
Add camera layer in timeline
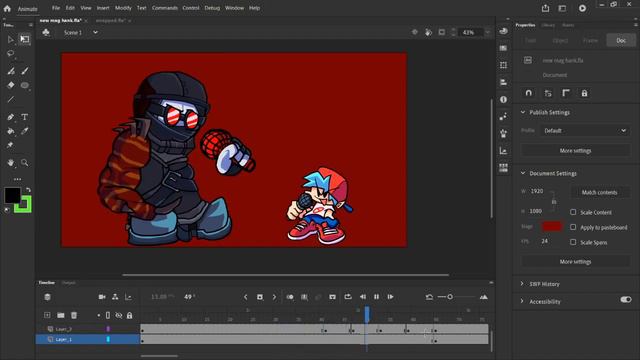coord(102,297)
